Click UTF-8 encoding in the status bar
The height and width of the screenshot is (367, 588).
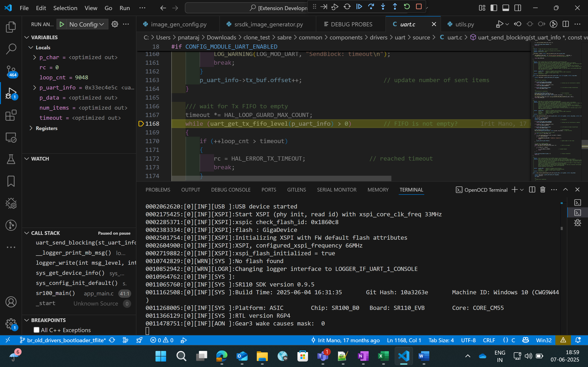click(469, 340)
